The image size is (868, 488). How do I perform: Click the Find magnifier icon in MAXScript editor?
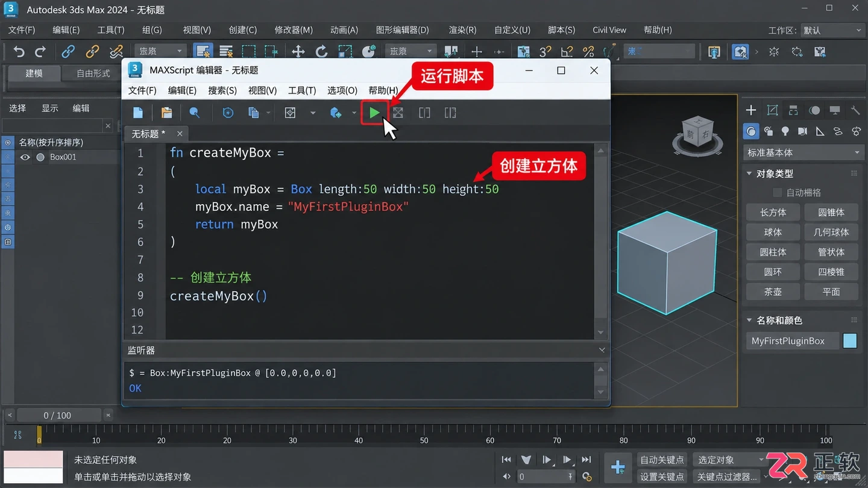pos(194,113)
